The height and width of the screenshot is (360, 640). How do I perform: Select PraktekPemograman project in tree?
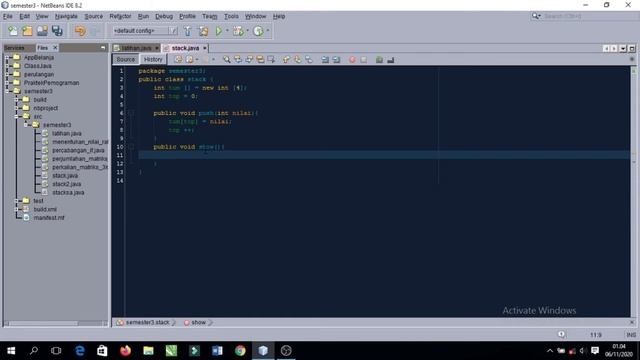(x=51, y=83)
